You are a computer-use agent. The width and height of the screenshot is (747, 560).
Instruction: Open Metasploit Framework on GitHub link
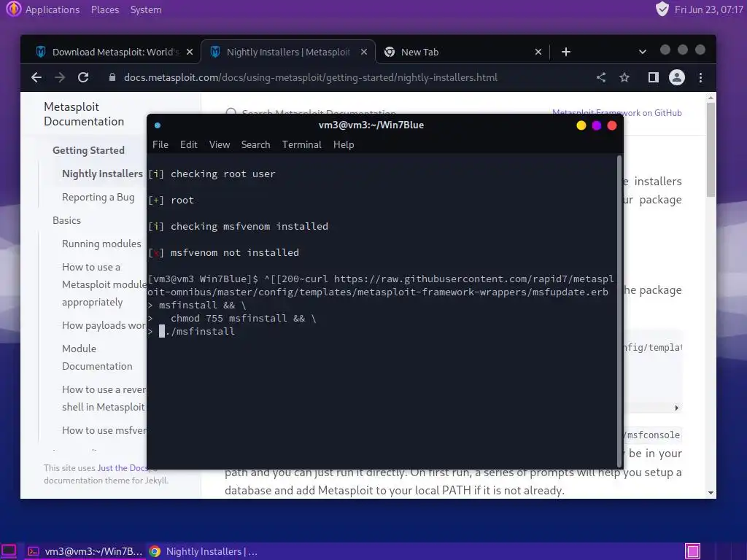click(x=617, y=113)
